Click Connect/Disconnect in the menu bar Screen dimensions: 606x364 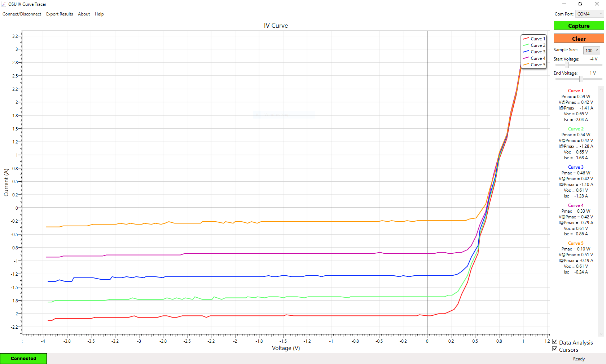pos(22,14)
